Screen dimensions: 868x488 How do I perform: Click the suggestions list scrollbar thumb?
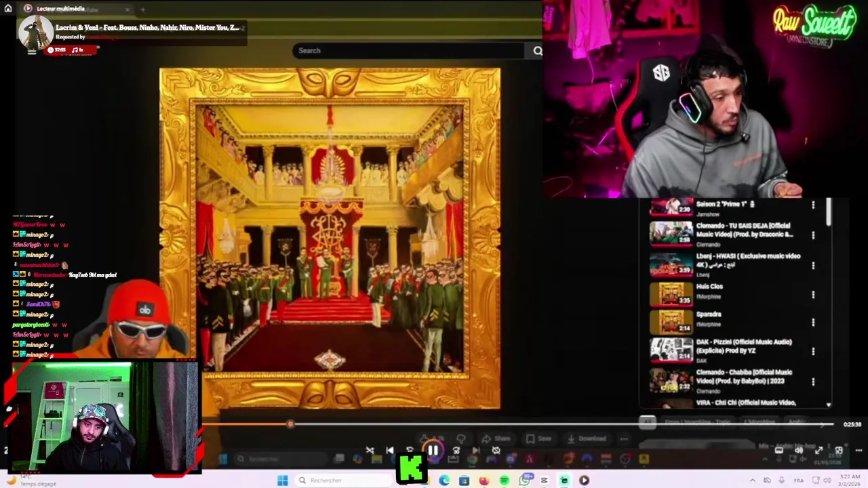tap(829, 213)
